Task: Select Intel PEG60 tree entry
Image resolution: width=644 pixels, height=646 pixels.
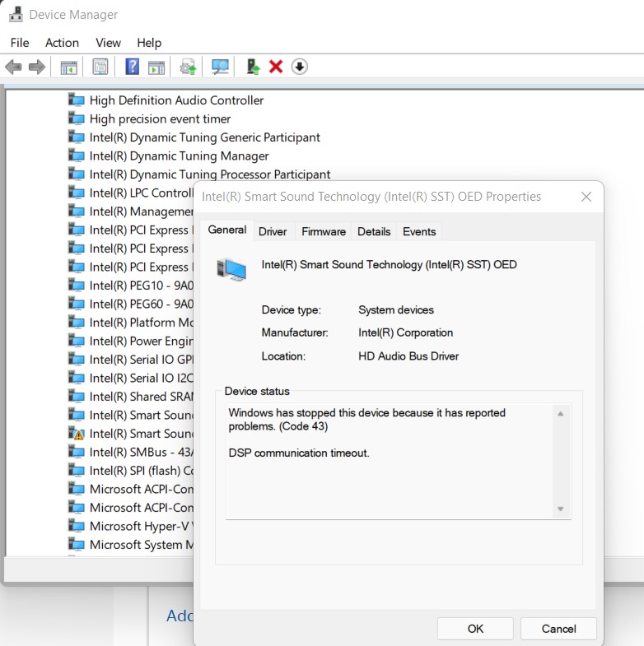Action: (x=142, y=304)
